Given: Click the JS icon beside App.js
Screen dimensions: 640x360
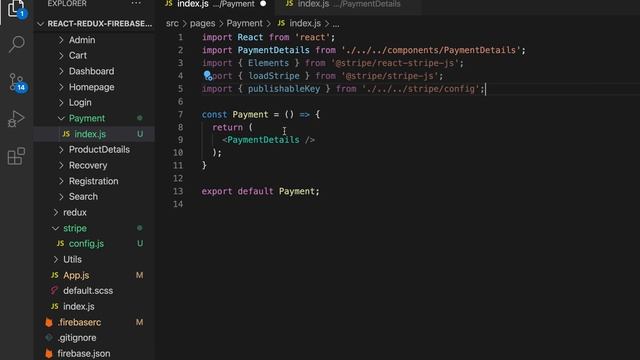Looking at the screenshot, I should tap(55, 275).
